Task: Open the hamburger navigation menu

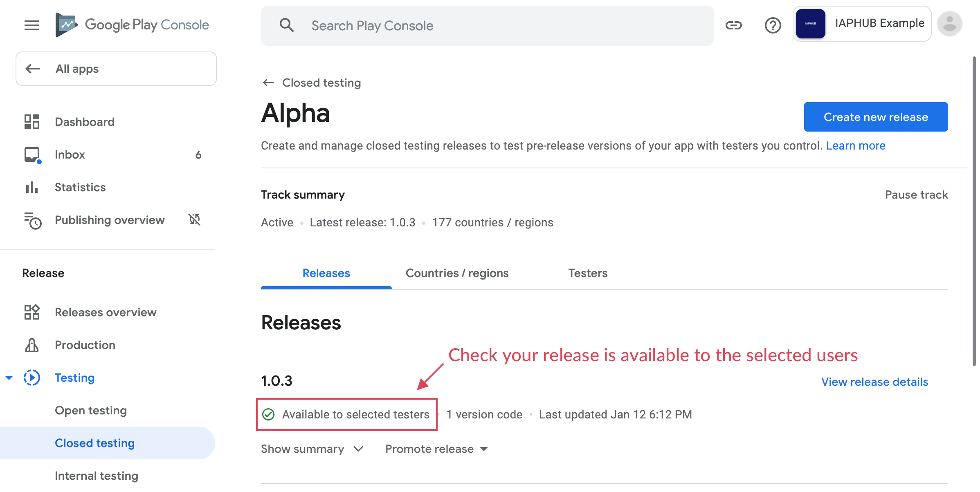Action: [32, 25]
